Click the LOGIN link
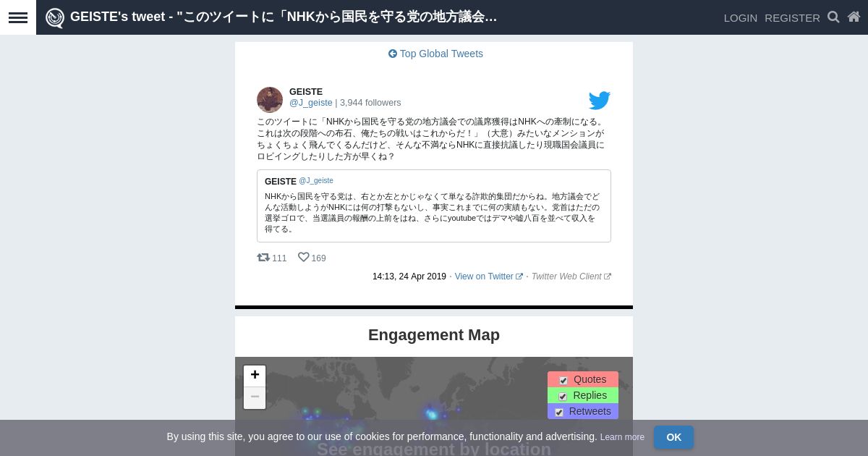Viewport: 868px width, 456px height. pyautogui.click(x=741, y=18)
